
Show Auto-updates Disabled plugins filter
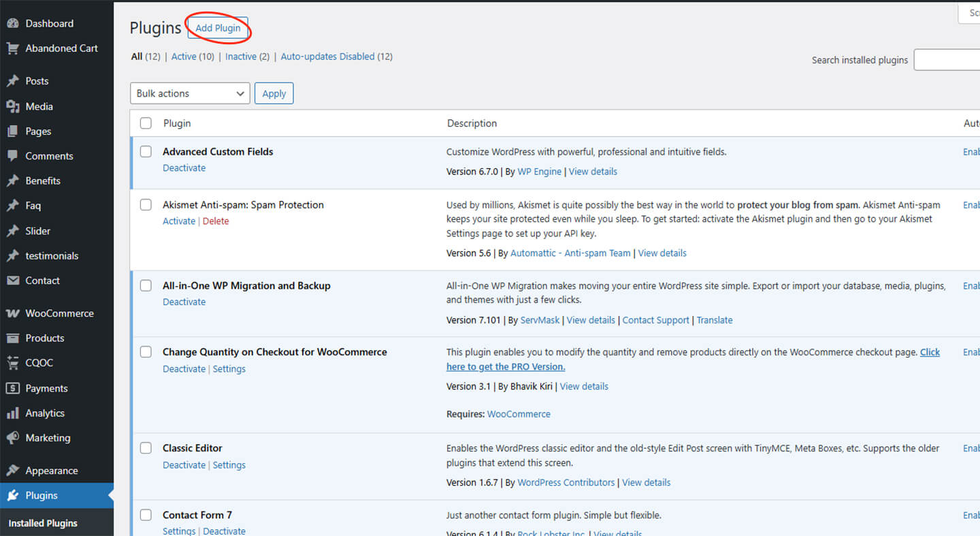tap(327, 57)
